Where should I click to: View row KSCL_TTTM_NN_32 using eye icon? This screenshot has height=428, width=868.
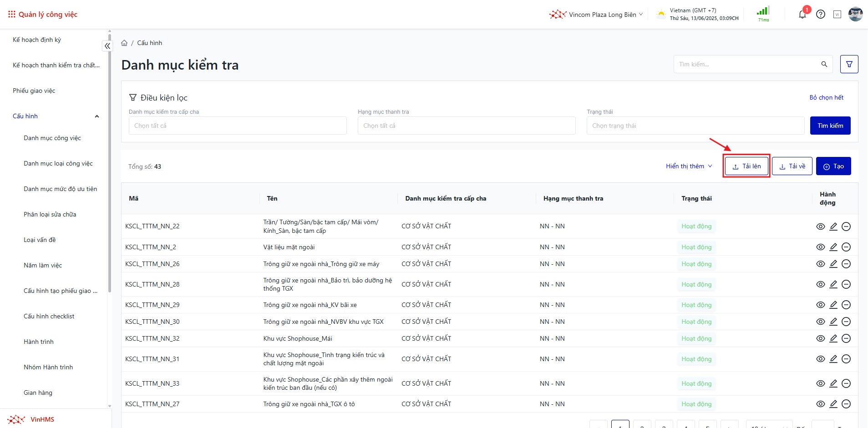[x=821, y=338]
